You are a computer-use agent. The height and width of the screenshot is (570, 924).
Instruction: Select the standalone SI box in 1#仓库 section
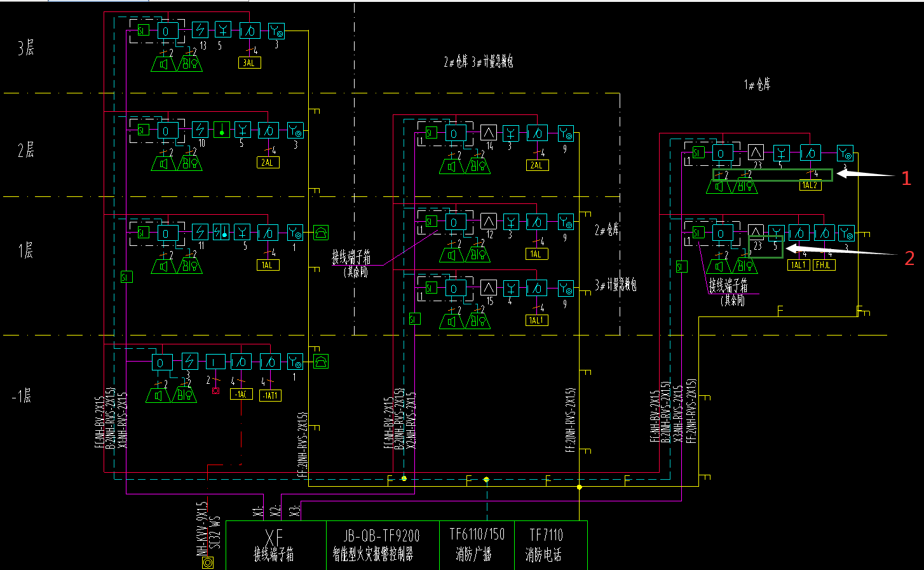point(681,267)
